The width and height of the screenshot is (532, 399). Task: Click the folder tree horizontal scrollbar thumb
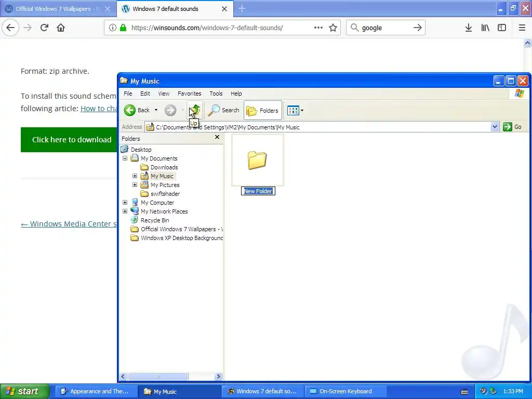pos(158,376)
